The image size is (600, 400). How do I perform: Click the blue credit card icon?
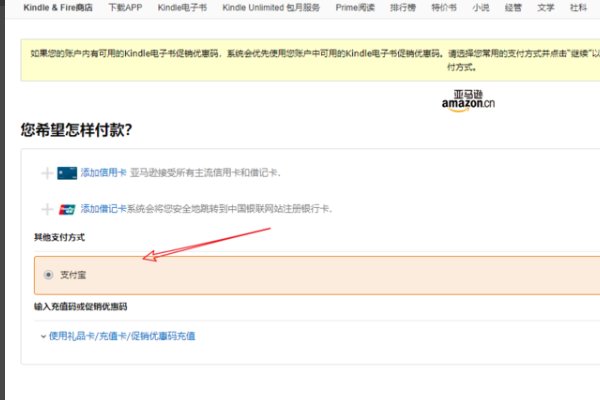click(x=67, y=173)
